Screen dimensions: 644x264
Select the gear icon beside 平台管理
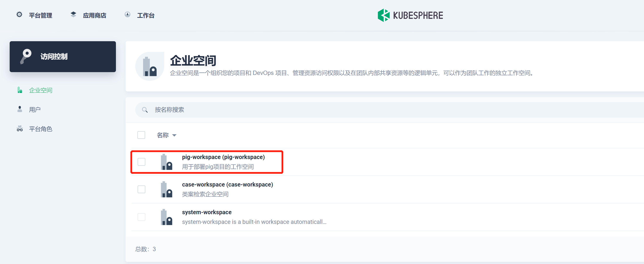click(19, 15)
